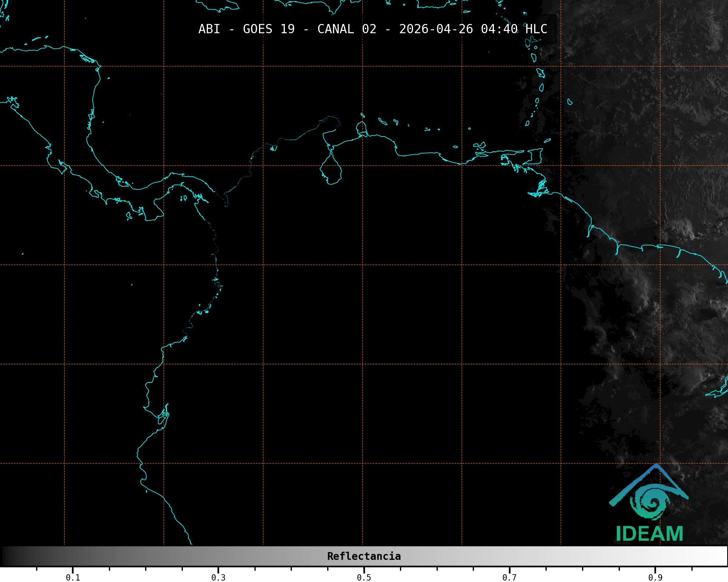Click the GOES 19 text in title
The width and height of the screenshot is (728, 582).
click(x=269, y=29)
